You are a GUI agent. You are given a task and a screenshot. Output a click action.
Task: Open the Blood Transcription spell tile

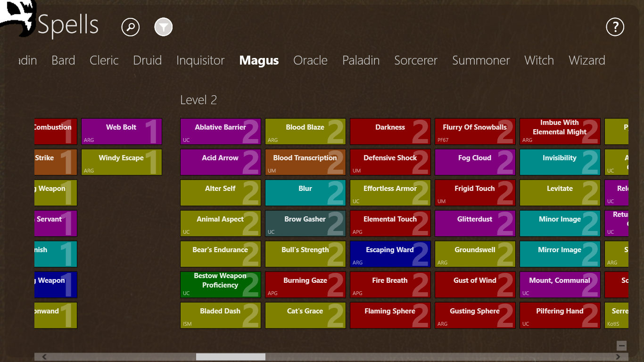point(305,162)
